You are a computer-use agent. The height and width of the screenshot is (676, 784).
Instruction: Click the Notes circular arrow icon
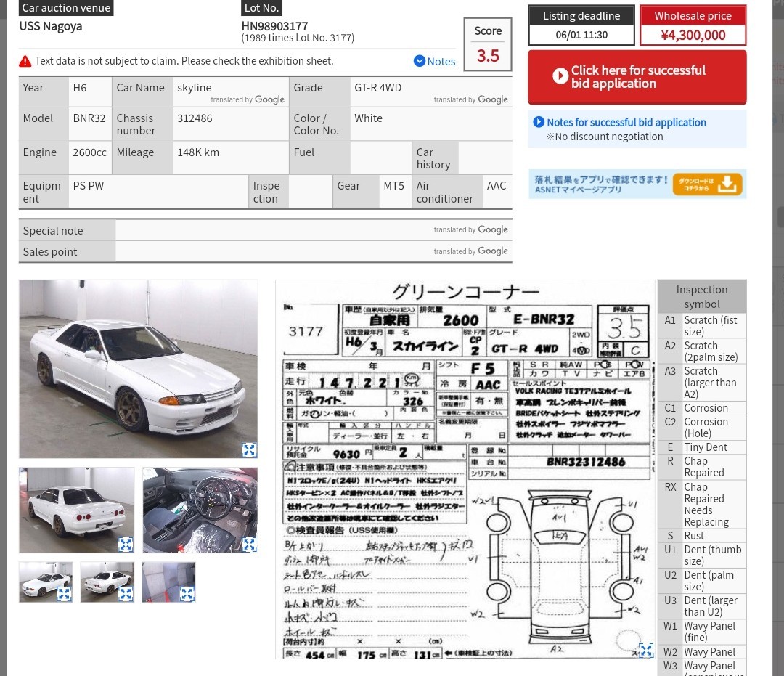(420, 61)
